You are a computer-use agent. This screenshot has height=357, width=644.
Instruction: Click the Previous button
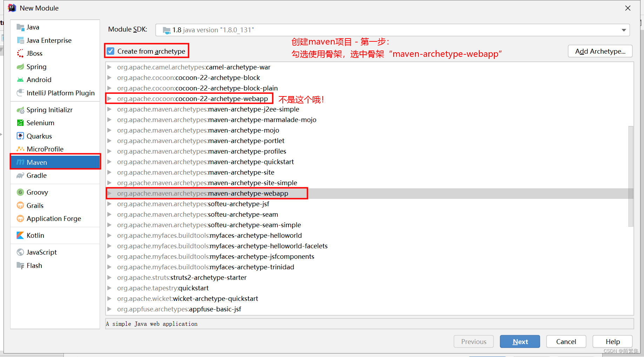474,342
